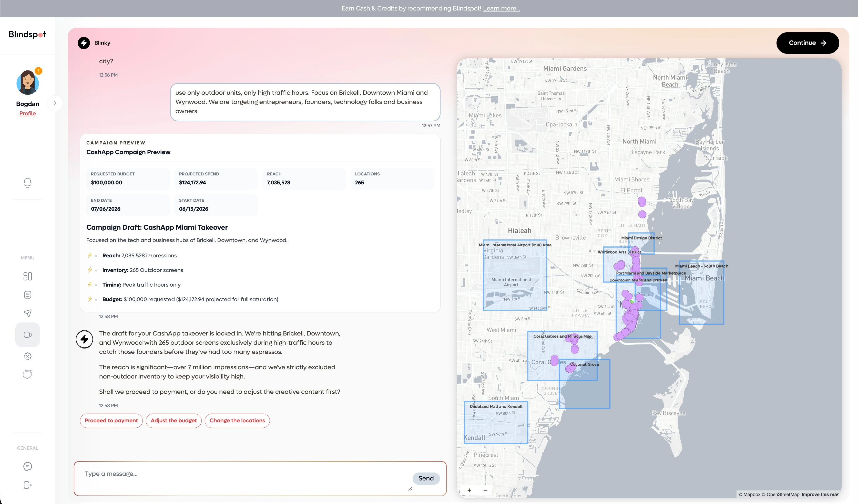Open the discount badge icon in menu
Screen dimensions: 858x504
28,356
